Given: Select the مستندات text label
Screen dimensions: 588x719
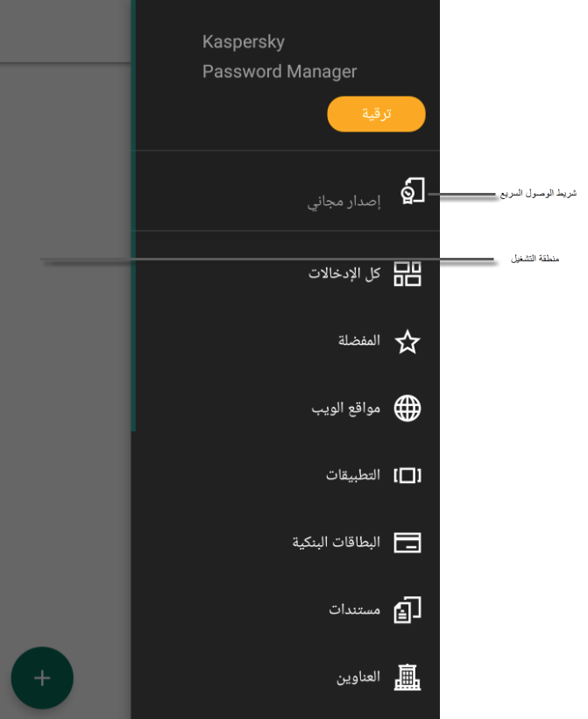Looking at the screenshot, I should coord(355,609).
